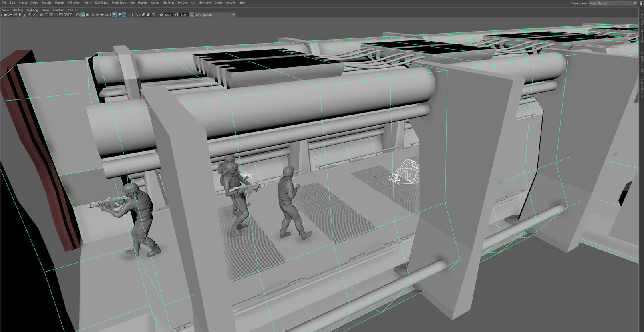Open the Attribute Editor side tab

(x=642, y=88)
